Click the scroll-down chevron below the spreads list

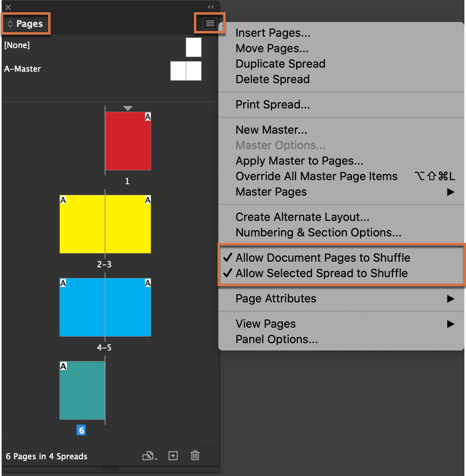click(x=214, y=441)
